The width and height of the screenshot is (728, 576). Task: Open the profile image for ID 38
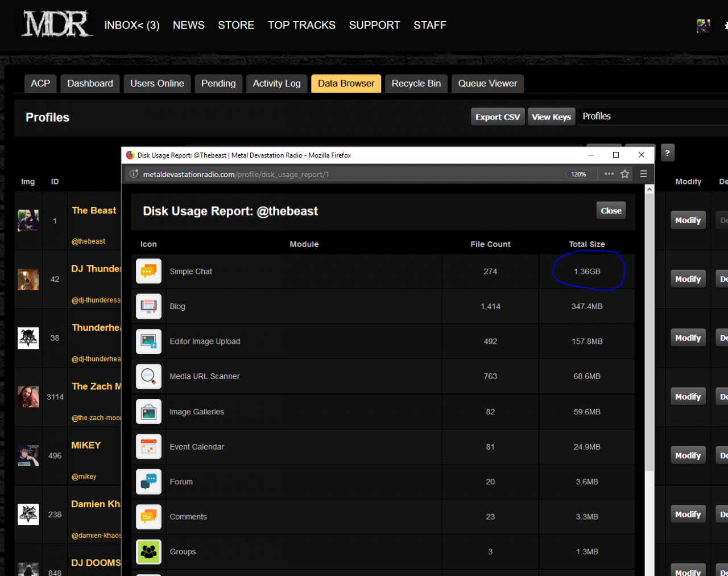click(28, 338)
